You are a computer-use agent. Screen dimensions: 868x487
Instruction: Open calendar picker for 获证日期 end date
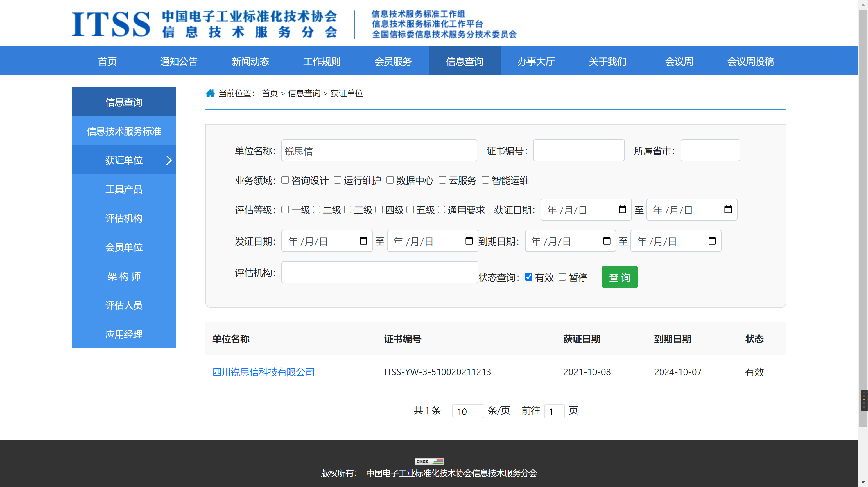tap(728, 209)
